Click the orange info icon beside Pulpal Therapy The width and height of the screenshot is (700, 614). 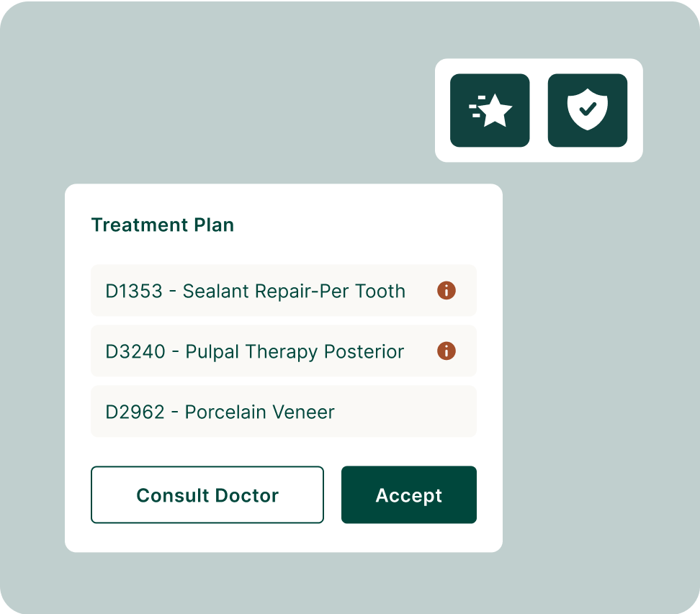click(x=447, y=351)
